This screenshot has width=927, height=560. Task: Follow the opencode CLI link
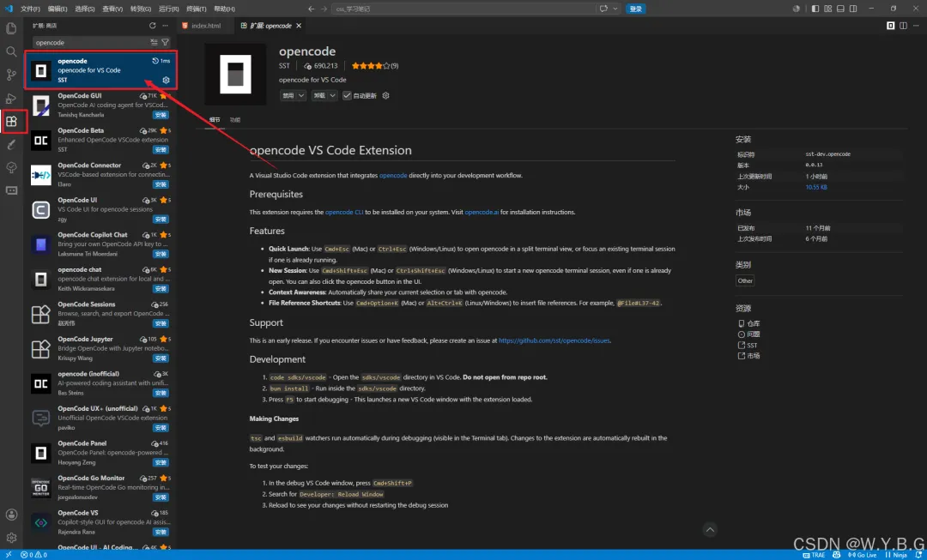coord(344,212)
